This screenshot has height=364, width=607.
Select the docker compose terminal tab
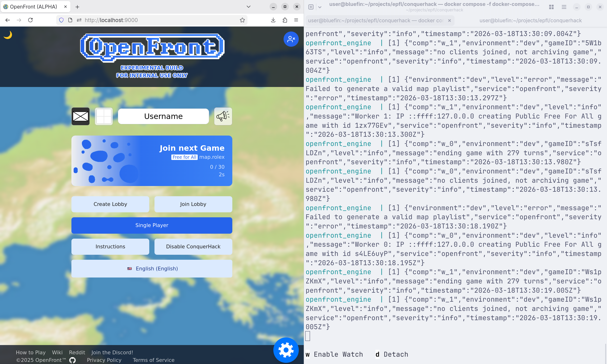pos(380,21)
